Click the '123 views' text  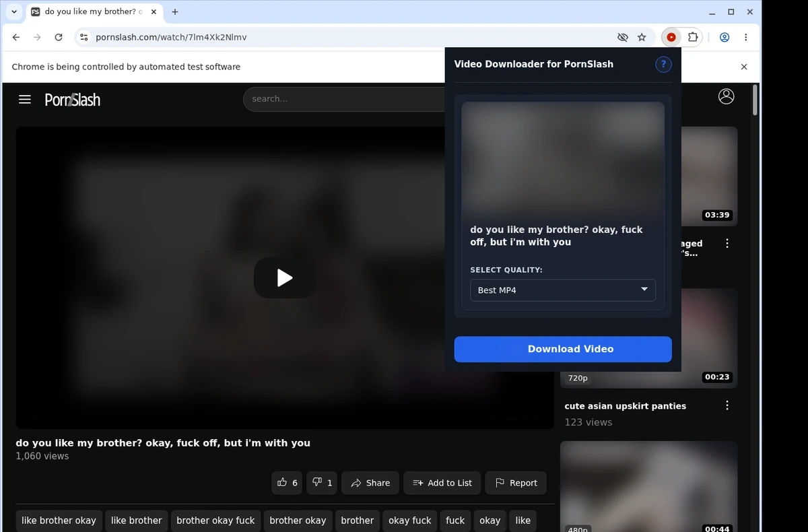(x=588, y=422)
